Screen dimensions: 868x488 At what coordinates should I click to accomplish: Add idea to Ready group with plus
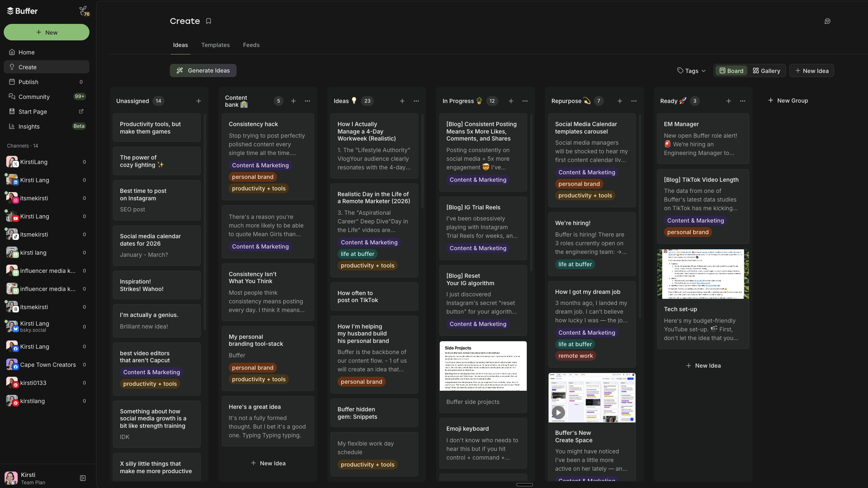729,101
